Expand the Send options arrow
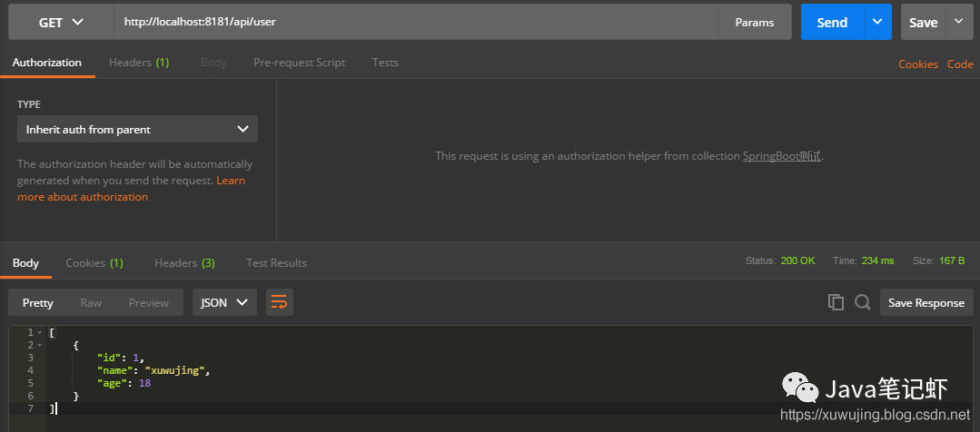980x432 pixels. [x=877, y=22]
